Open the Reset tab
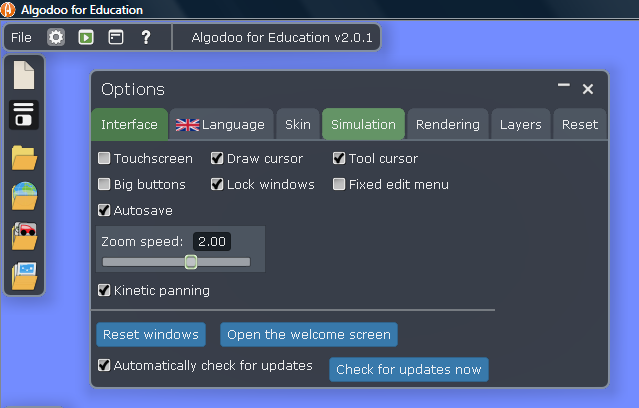The width and height of the screenshot is (639, 408). point(580,124)
